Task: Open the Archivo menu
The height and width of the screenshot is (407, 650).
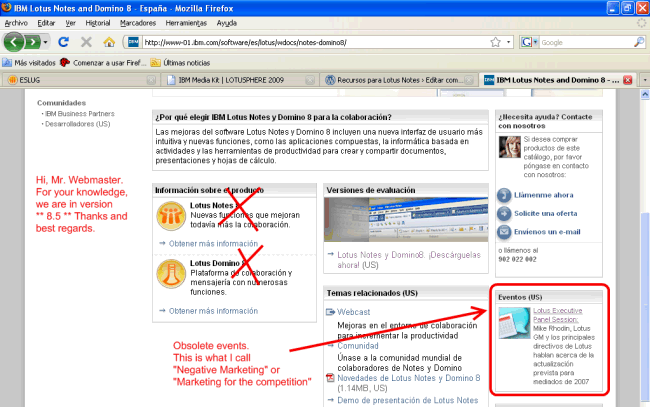Action: click(x=16, y=23)
